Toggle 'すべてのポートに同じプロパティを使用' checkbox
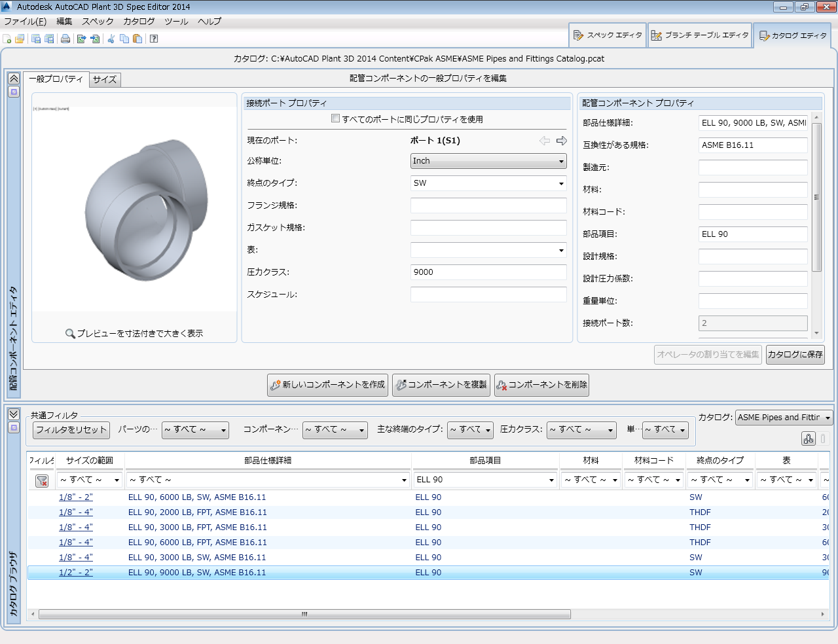The height and width of the screenshot is (644, 838). [x=335, y=118]
